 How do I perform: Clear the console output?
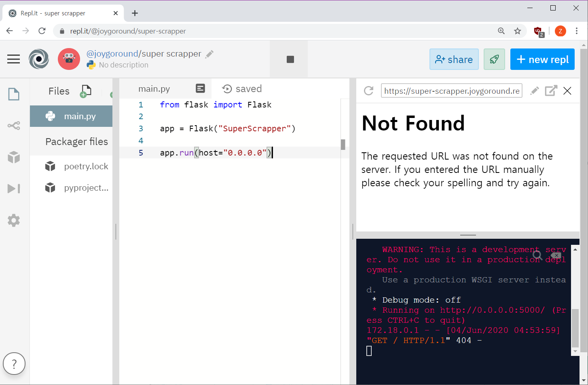(x=556, y=255)
